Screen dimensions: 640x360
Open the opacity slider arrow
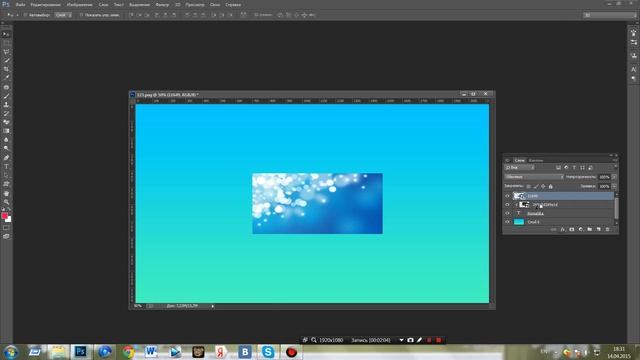pos(614,177)
